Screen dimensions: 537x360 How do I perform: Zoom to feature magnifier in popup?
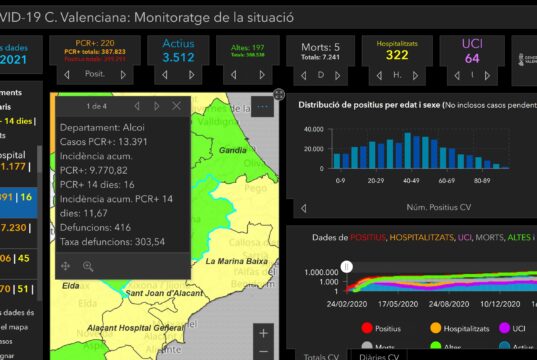tap(88, 266)
